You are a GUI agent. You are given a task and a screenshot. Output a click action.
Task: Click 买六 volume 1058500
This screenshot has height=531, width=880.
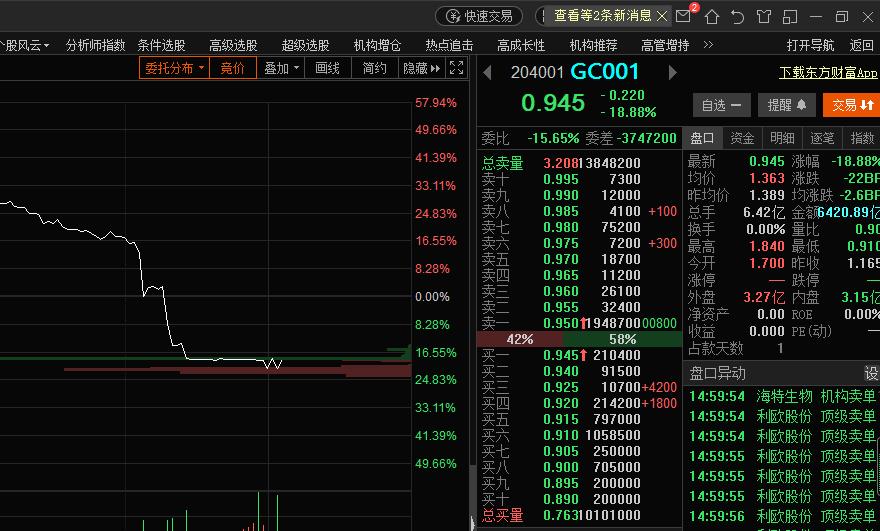coord(612,436)
